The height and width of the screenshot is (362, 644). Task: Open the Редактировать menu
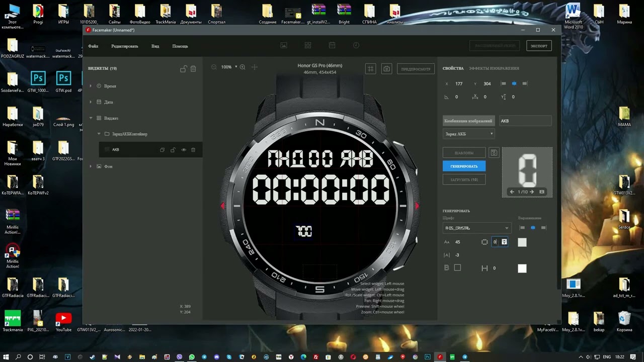point(125,46)
